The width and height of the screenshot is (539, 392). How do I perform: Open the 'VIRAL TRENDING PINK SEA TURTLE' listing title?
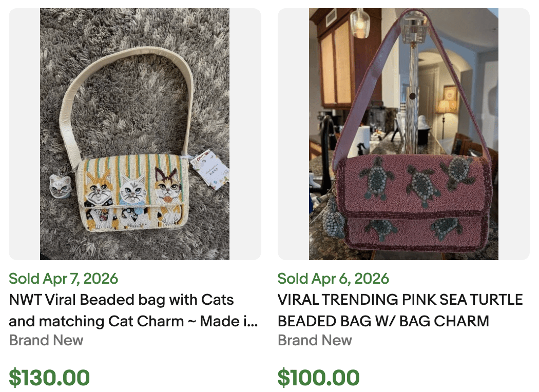[x=400, y=300]
